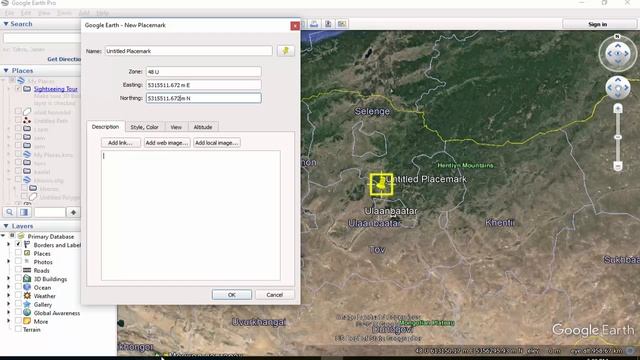
Task: Click the Add local image... button
Action: (216, 143)
